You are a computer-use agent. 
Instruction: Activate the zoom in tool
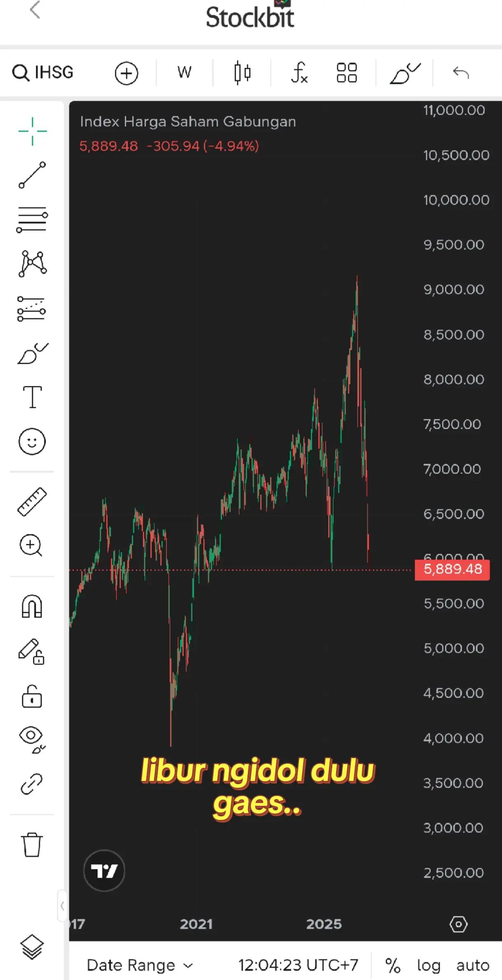[31, 545]
